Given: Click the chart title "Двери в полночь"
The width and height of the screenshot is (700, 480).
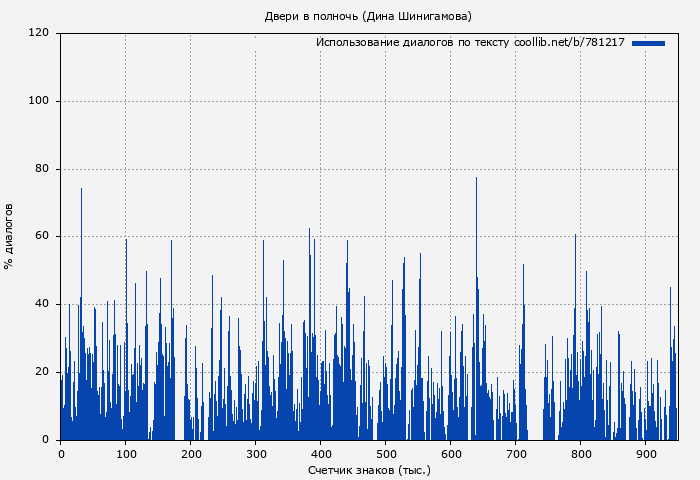Looking at the screenshot, I should pyautogui.click(x=368, y=16).
